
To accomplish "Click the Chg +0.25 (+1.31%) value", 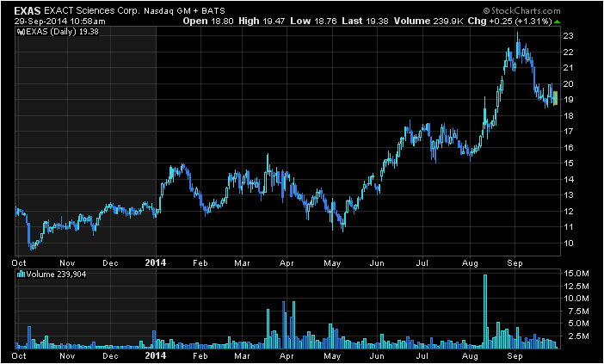I will click(x=509, y=22).
